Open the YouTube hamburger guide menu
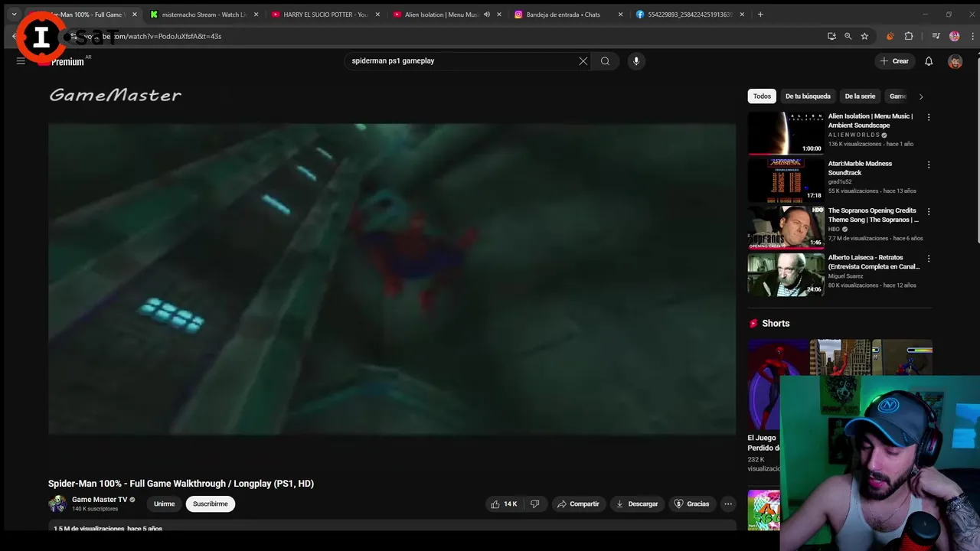This screenshot has width=980, height=551. pos(21,61)
